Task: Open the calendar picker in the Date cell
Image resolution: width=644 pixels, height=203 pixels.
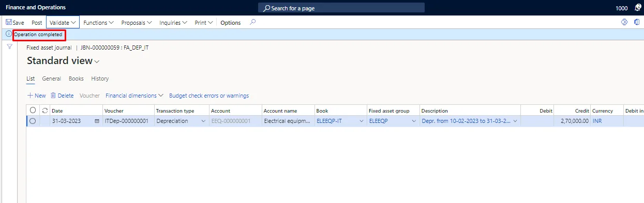Action: pos(97,121)
